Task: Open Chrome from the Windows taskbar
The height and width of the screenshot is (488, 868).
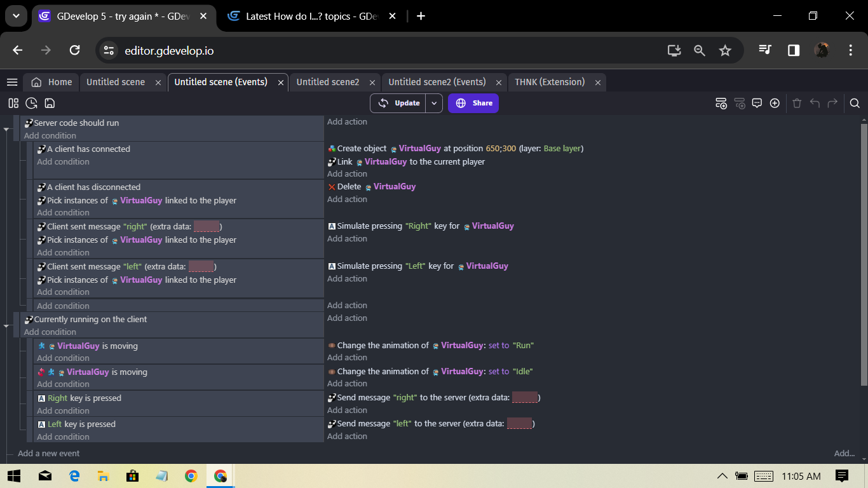Action: [x=191, y=475]
